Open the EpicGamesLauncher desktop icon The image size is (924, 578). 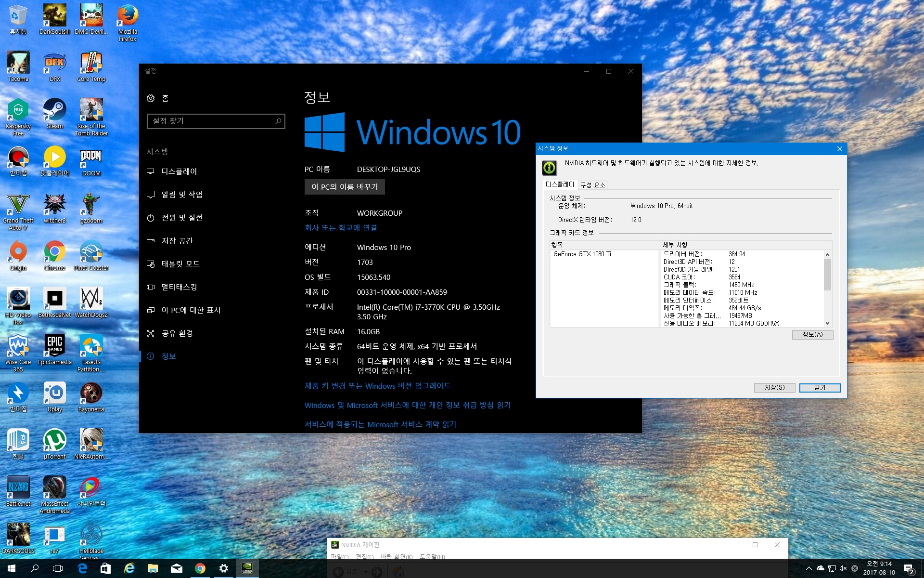54,350
